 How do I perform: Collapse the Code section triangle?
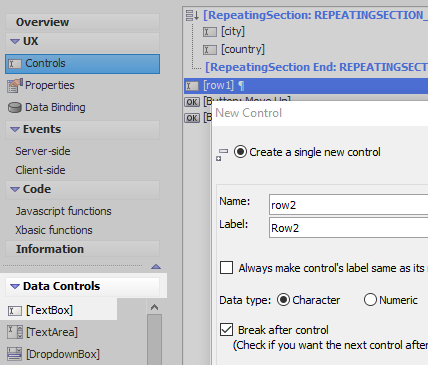(x=15, y=189)
